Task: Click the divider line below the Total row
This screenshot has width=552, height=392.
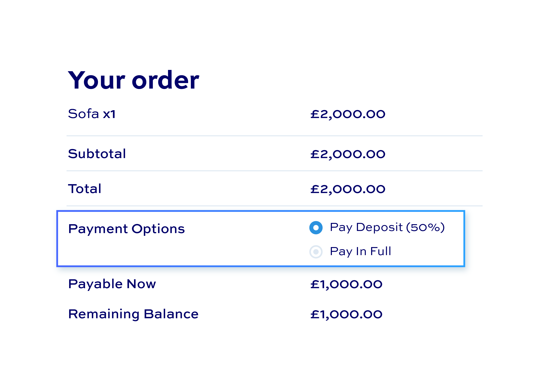Action: pyautogui.click(x=274, y=206)
